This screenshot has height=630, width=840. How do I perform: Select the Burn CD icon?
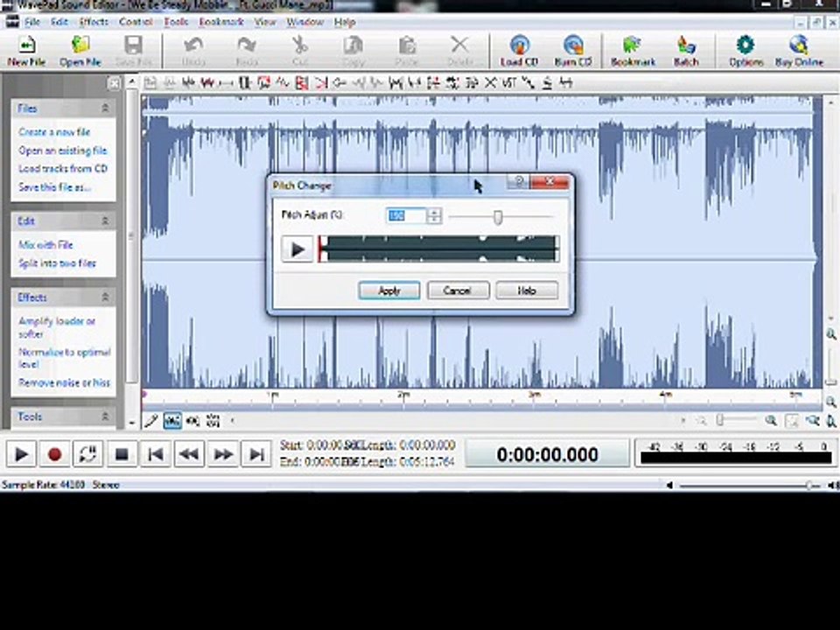pos(572,51)
